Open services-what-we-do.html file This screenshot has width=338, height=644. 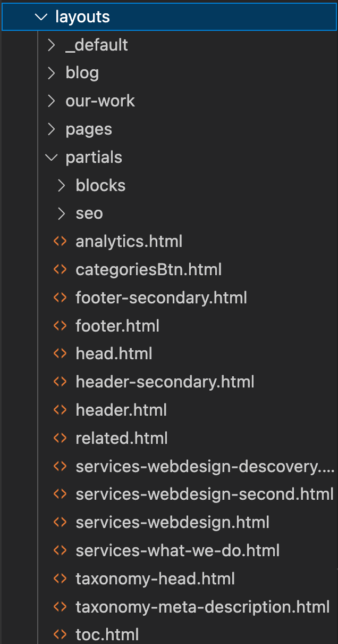click(178, 551)
